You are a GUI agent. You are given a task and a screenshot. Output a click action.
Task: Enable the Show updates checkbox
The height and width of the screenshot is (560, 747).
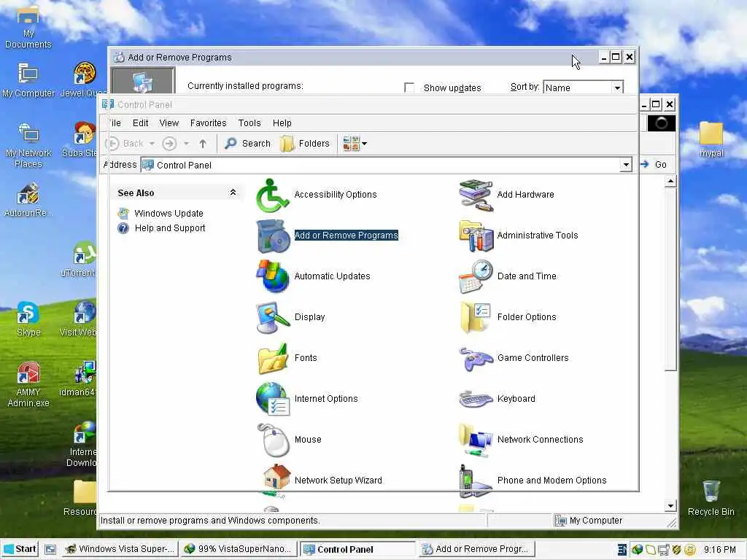click(409, 87)
